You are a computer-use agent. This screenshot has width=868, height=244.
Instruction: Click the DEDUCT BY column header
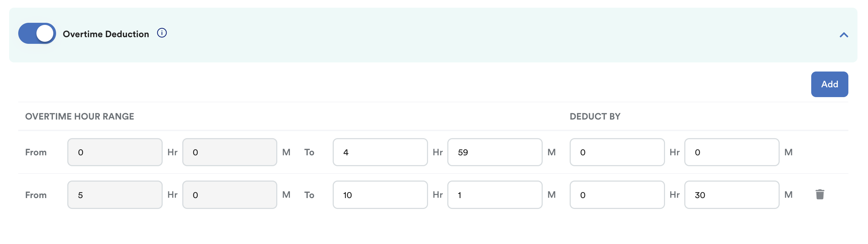tap(595, 116)
